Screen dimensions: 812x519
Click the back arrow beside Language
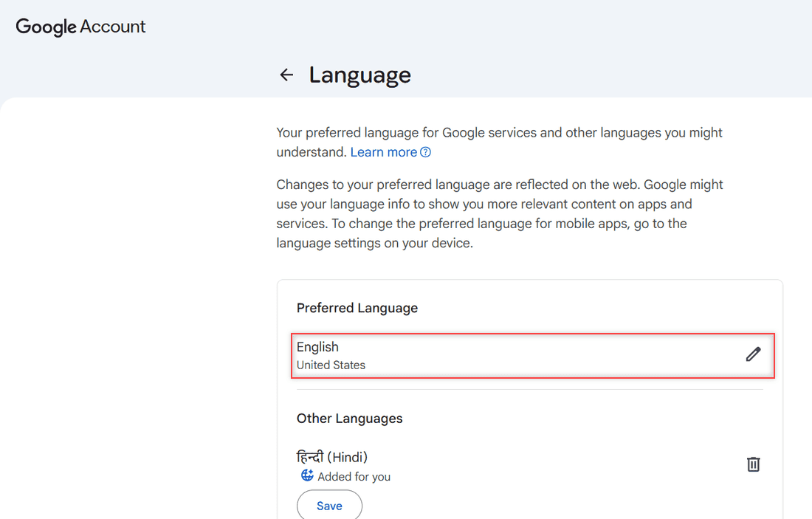286,75
